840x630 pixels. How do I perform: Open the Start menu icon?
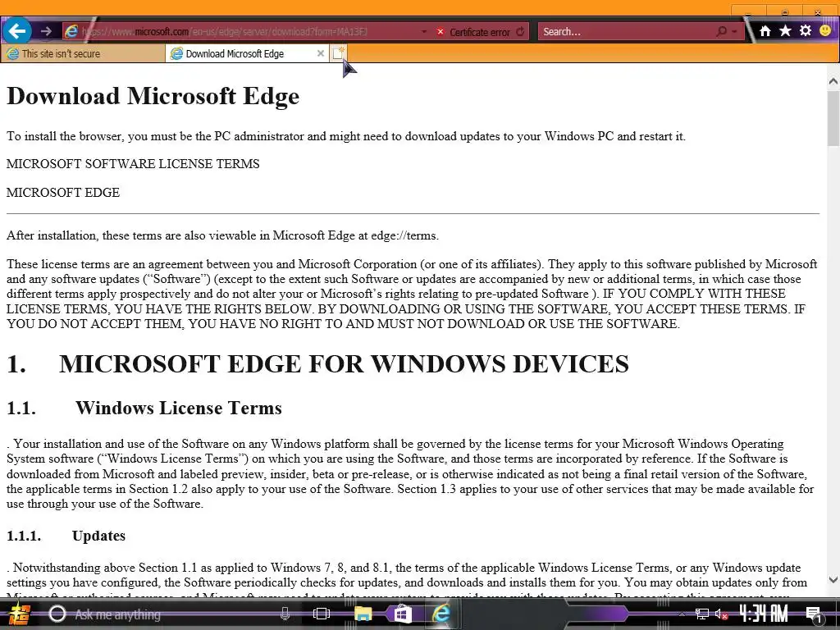pyautogui.click(x=20, y=614)
